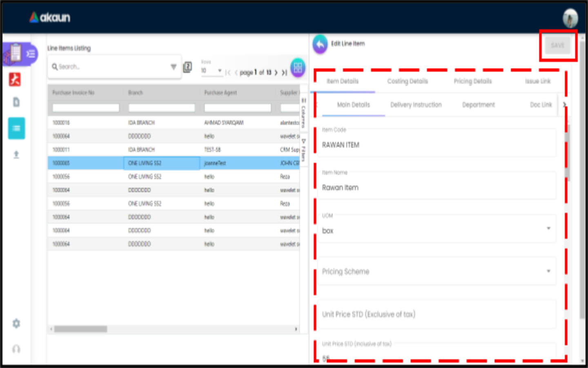The height and width of the screenshot is (368, 588).
Task: Open the user profile avatar menu
Action: 570,18
